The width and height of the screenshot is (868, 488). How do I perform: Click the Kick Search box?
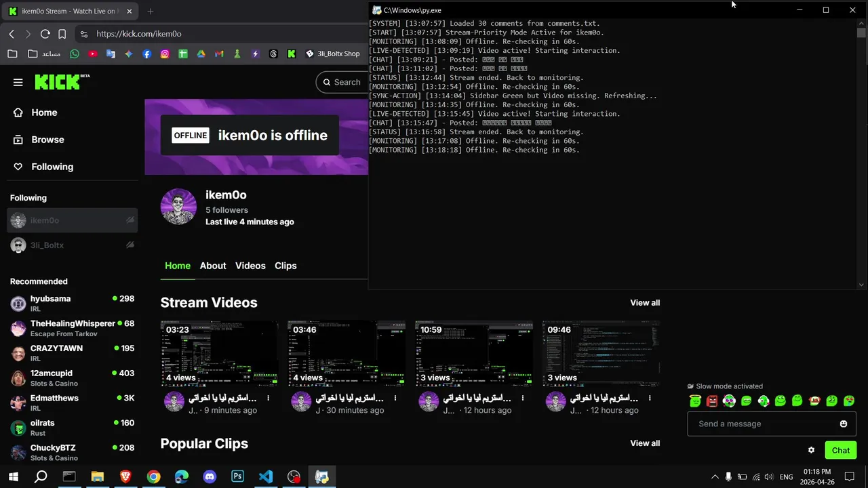point(342,82)
